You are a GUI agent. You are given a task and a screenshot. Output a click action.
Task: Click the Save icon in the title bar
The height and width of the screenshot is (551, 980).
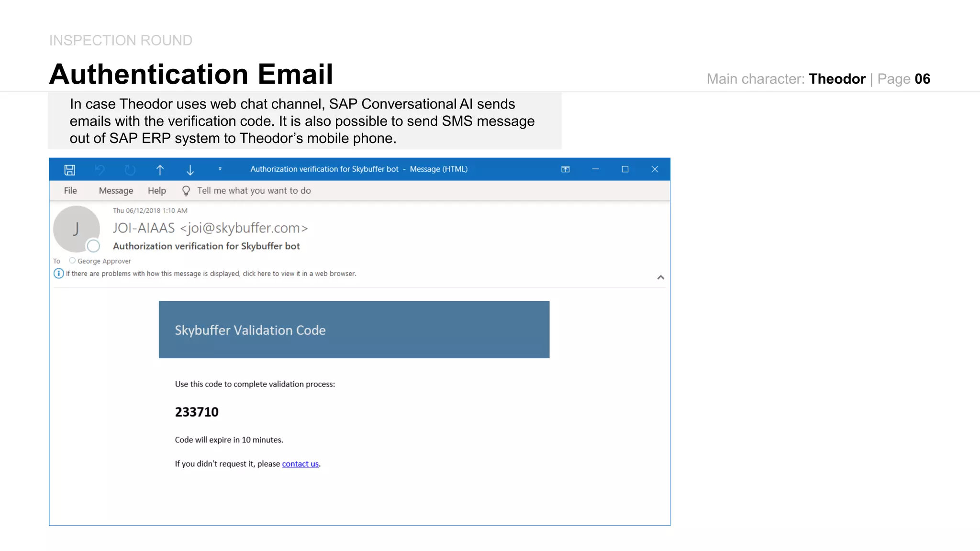tap(70, 170)
